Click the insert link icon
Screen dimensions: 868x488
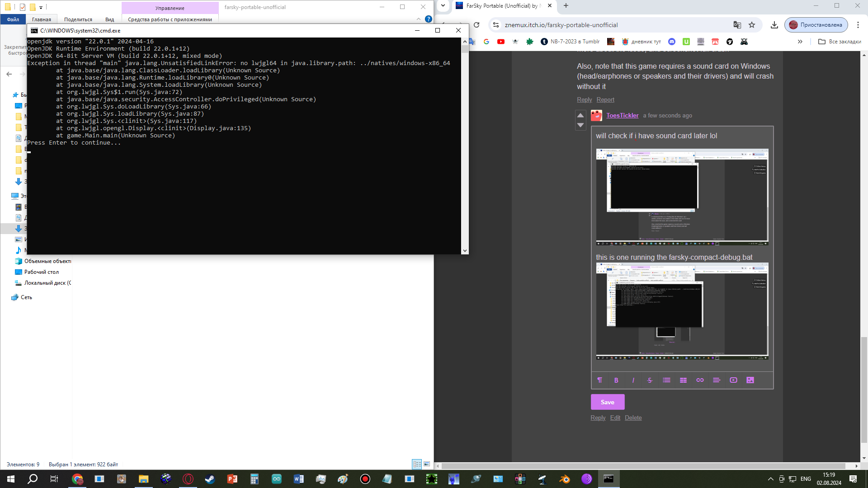pyautogui.click(x=700, y=380)
